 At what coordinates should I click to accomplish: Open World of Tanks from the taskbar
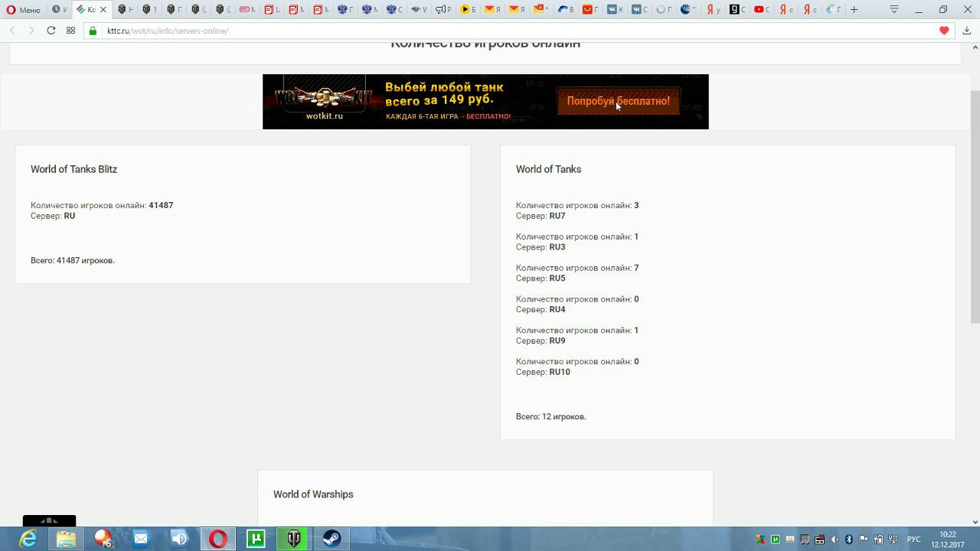point(293,539)
